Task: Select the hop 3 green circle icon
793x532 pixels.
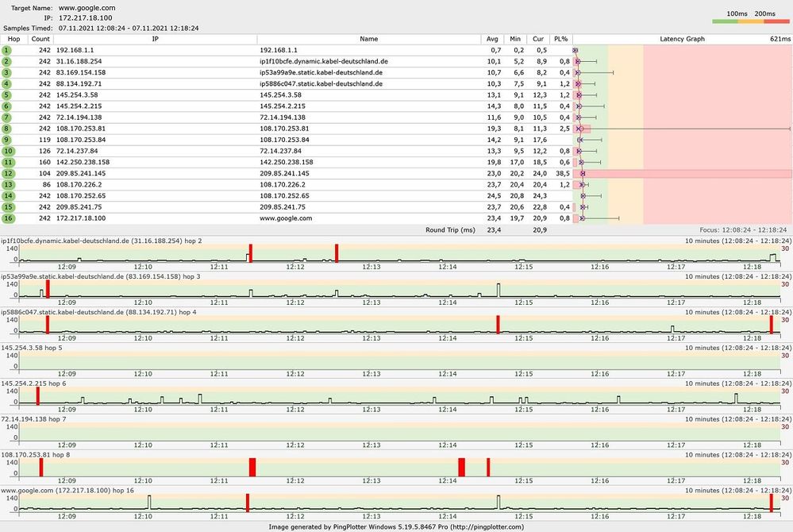Action: point(6,73)
